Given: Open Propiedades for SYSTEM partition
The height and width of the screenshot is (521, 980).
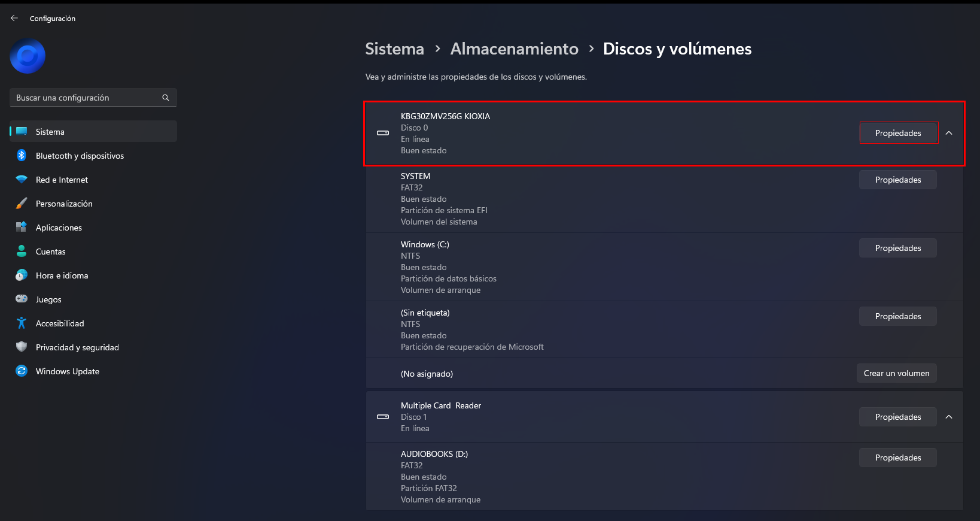Looking at the screenshot, I should [x=898, y=180].
